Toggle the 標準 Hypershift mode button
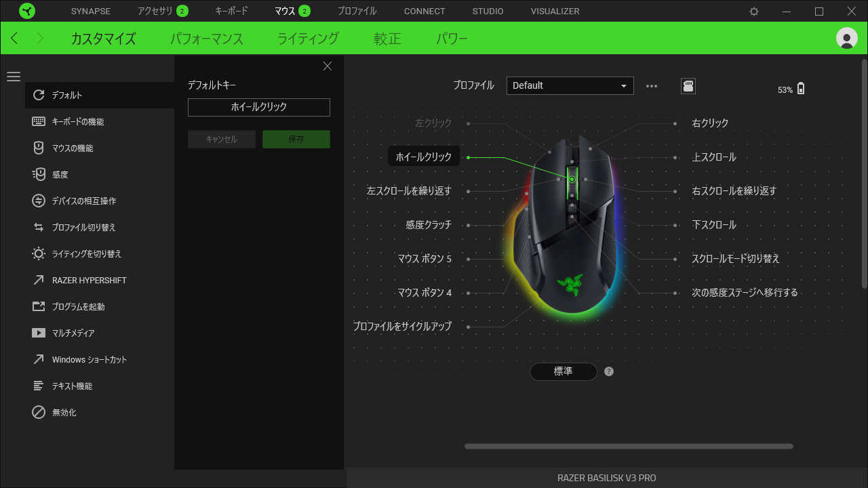 click(564, 371)
